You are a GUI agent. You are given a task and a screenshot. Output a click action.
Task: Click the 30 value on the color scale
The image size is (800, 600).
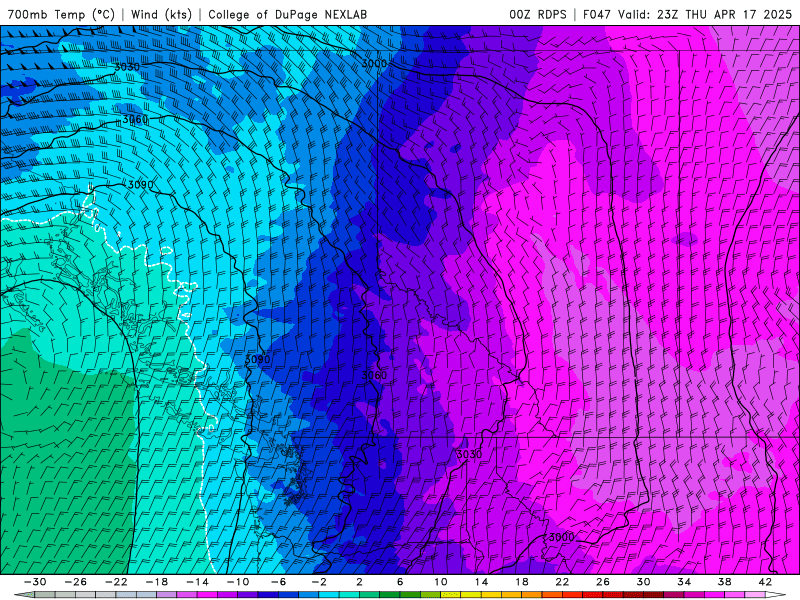pos(643,582)
